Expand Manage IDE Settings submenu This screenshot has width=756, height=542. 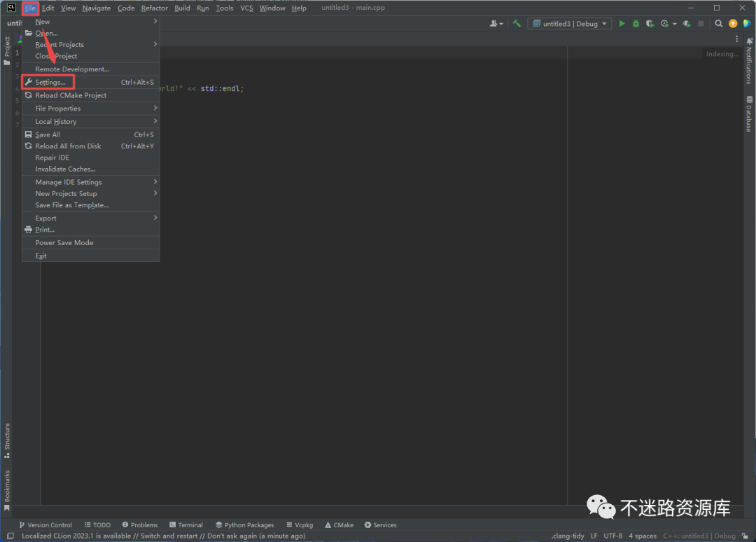click(90, 182)
